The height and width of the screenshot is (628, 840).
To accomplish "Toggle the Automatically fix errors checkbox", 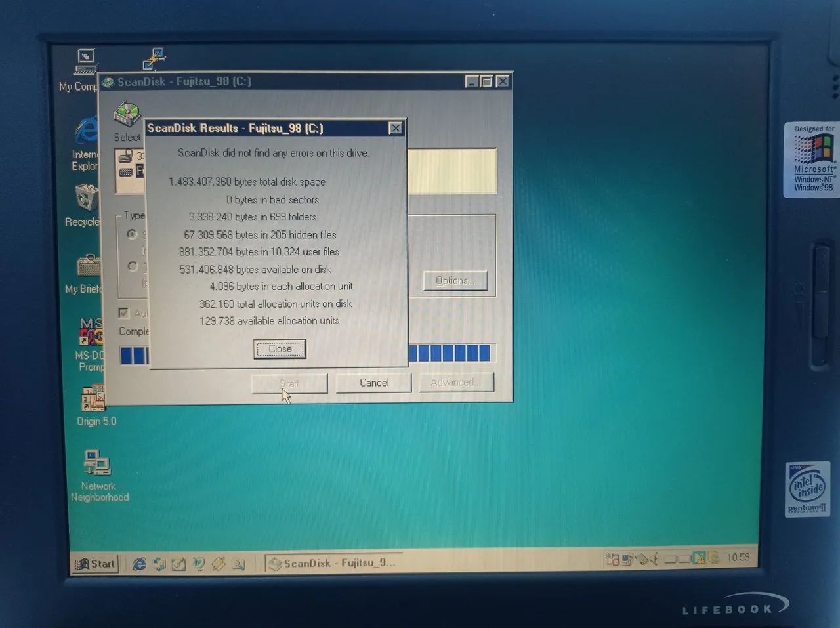I will pos(124,313).
